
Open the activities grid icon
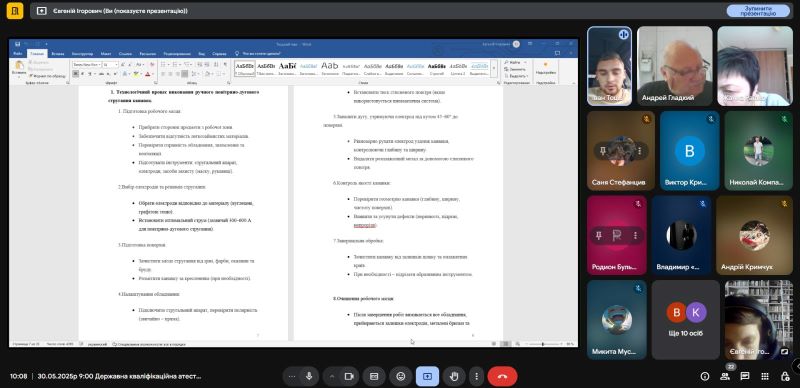coord(765,376)
